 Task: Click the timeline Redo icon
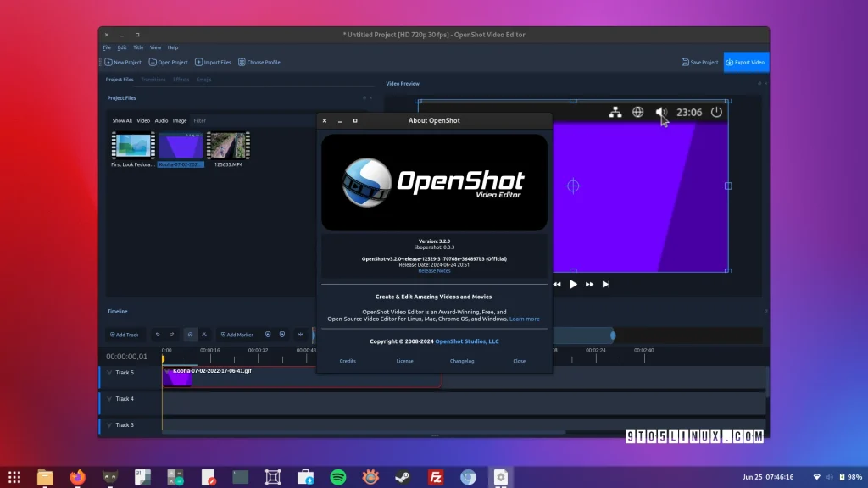[171, 335]
